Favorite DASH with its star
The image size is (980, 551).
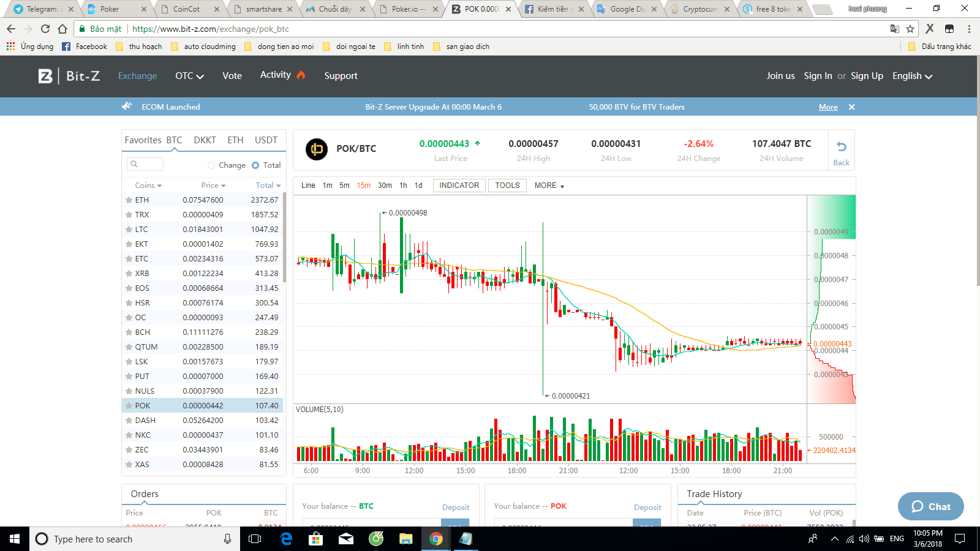coord(129,421)
